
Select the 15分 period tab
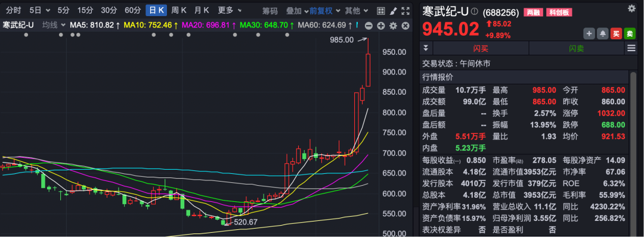pyautogui.click(x=85, y=11)
